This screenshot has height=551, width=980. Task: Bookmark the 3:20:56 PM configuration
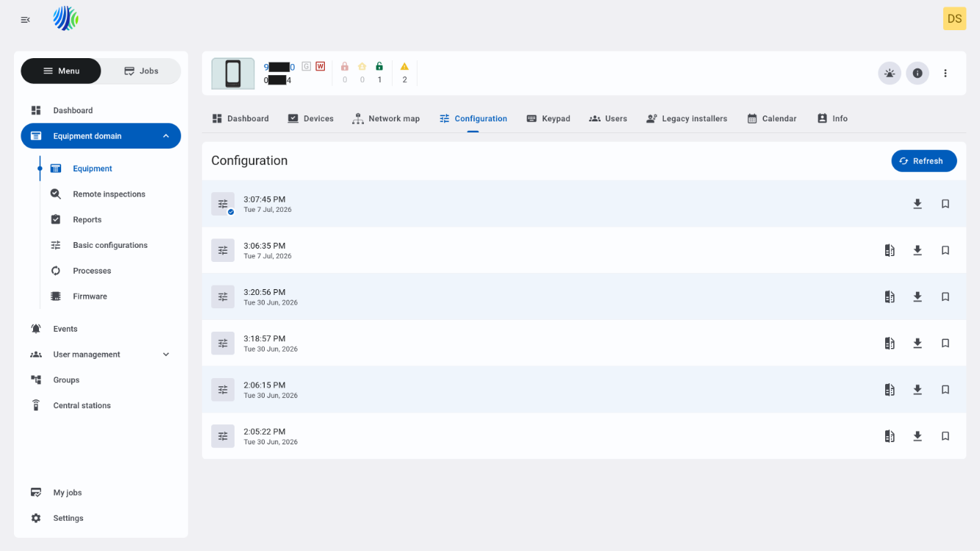(945, 296)
